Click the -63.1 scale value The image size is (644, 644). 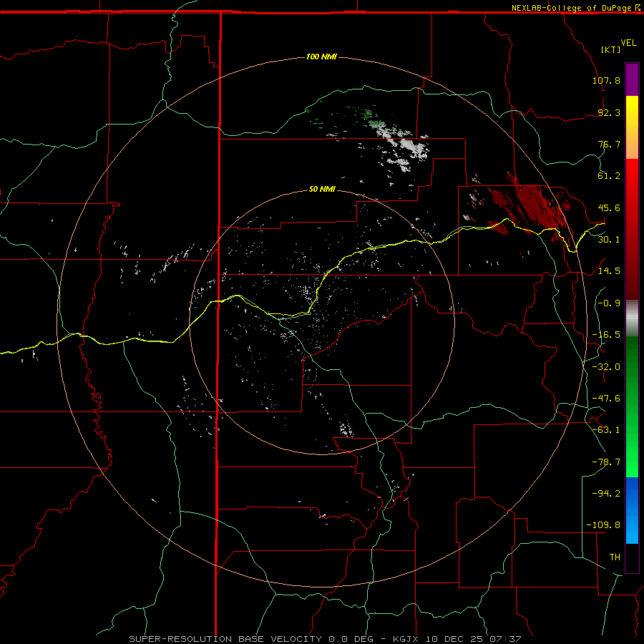[606, 430]
